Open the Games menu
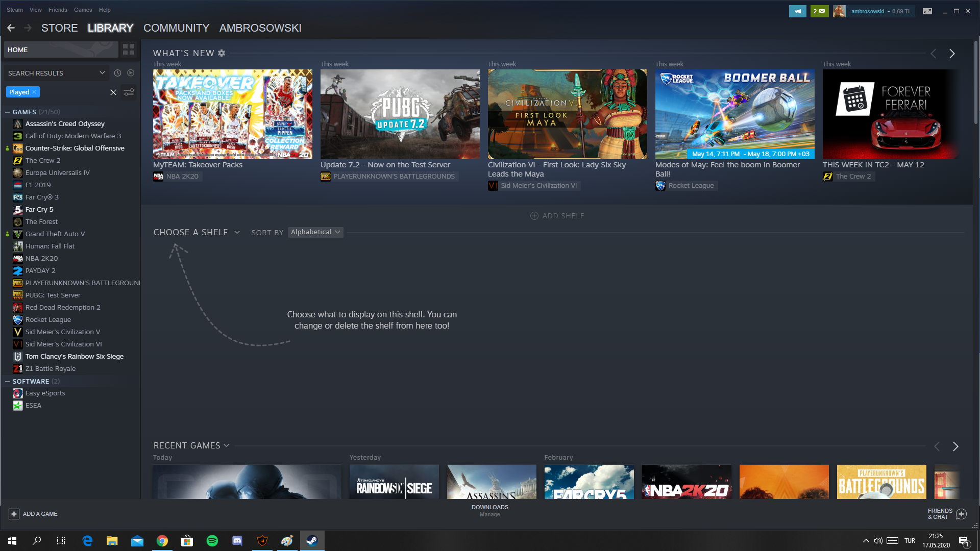 point(83,10)
